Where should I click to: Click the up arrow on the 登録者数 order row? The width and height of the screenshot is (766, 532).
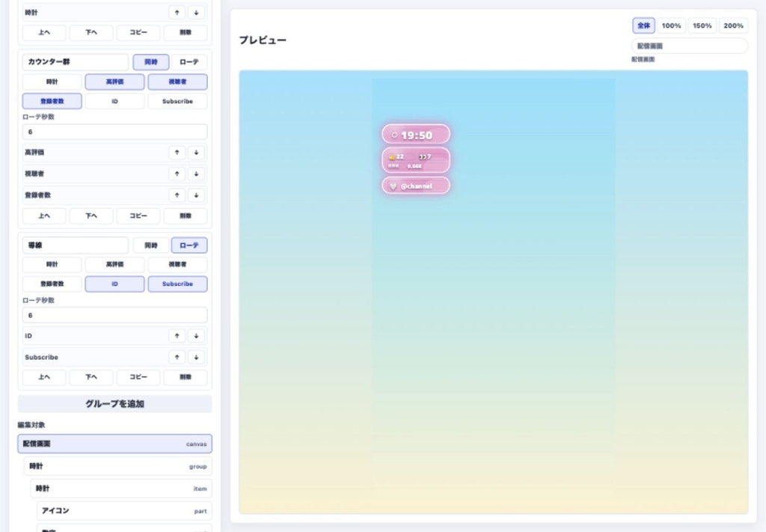(x=177, y=195)
